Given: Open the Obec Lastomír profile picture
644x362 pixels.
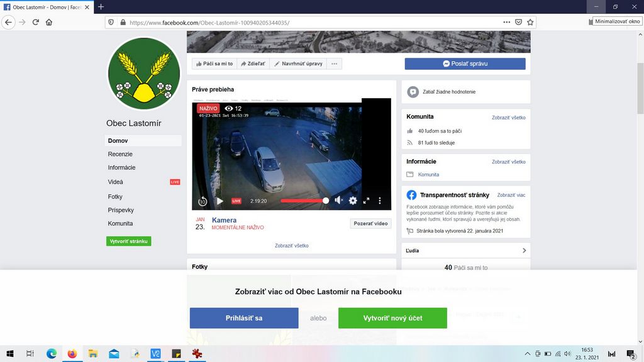Looking at the screenshot, I should pyautogui.click(x=144, y=74).
